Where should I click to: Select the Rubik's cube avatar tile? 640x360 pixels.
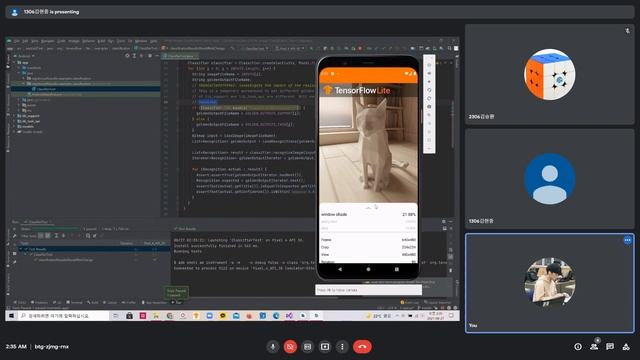tap(549, 75)
